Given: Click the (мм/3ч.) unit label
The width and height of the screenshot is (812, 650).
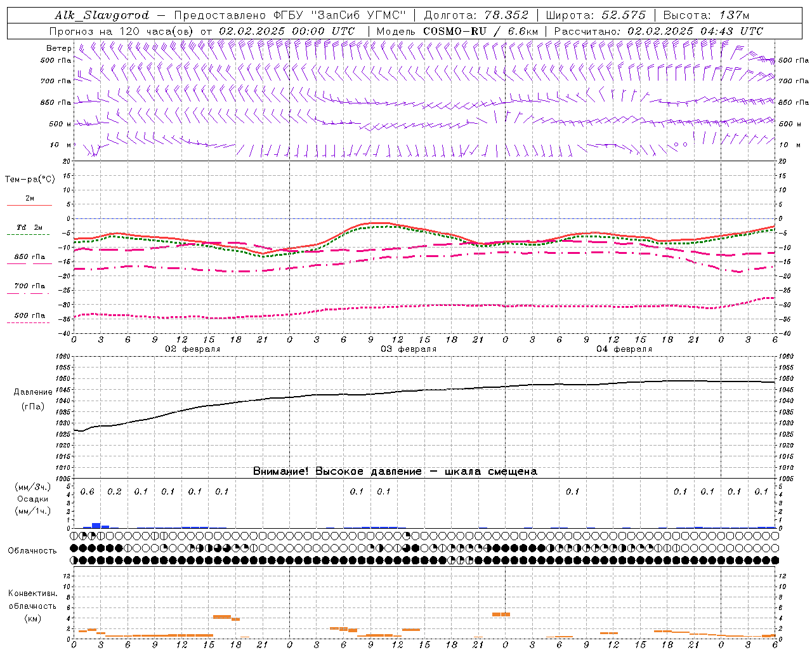Looking at the screenshot, I should (x=32, y=487).
